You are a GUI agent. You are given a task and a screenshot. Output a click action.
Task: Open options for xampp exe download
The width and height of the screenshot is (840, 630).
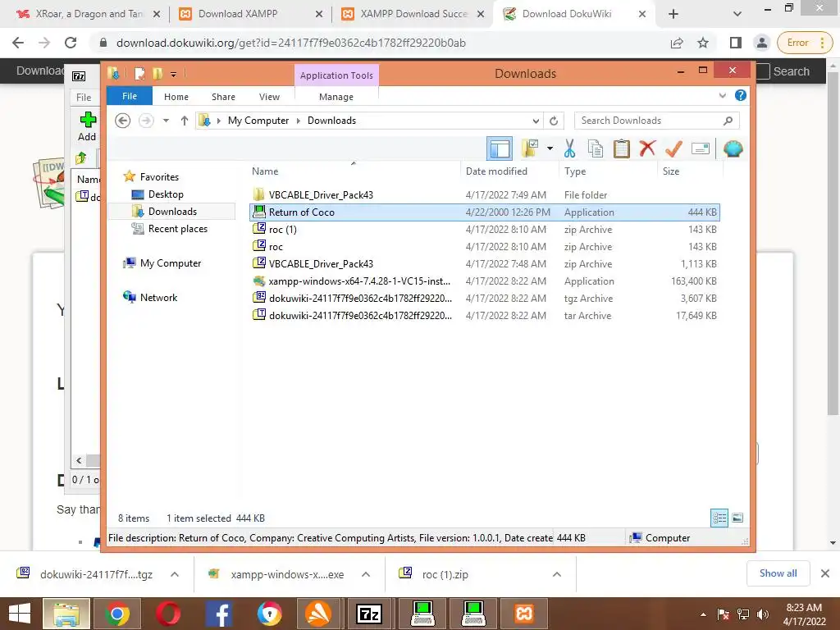coord(366,574)
